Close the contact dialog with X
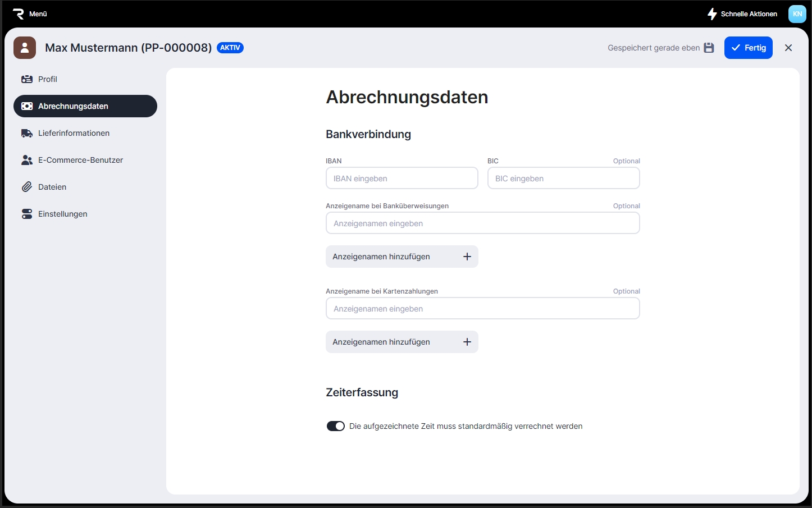812x508 pixels. pyautogui.click(x=788, y=48)
